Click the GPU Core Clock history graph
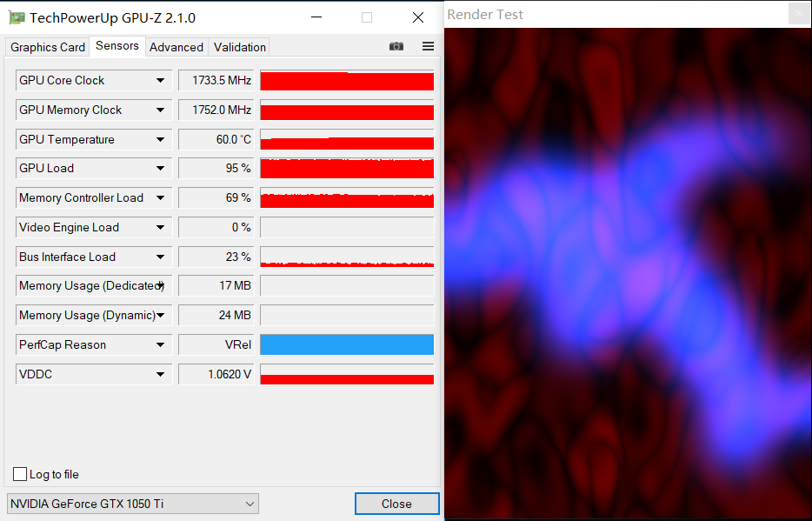The height and width of the screenshot is (521, 812). point(347,80)
